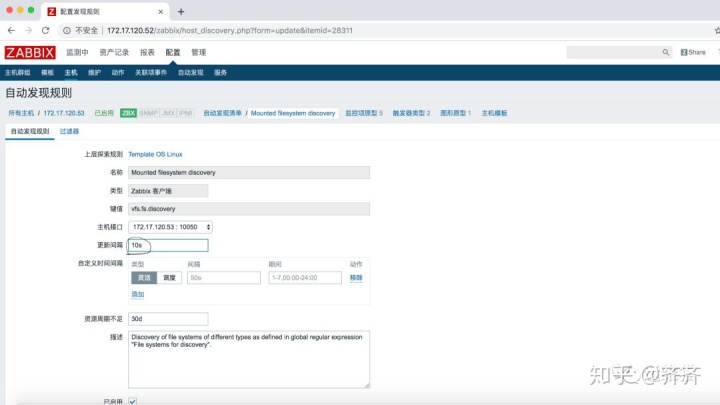
Task: Click the SNMP availability badge
Action: click(148, 113)
